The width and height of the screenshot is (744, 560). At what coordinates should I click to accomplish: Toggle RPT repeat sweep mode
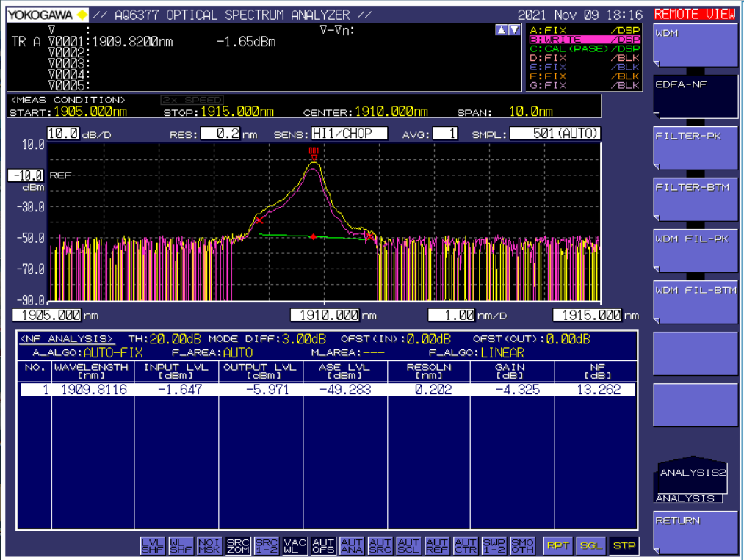pos(557,545)
